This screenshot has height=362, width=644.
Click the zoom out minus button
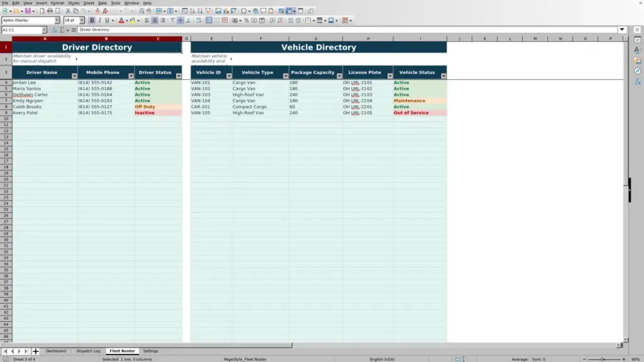pyautogui.click(x=584, y=359)
